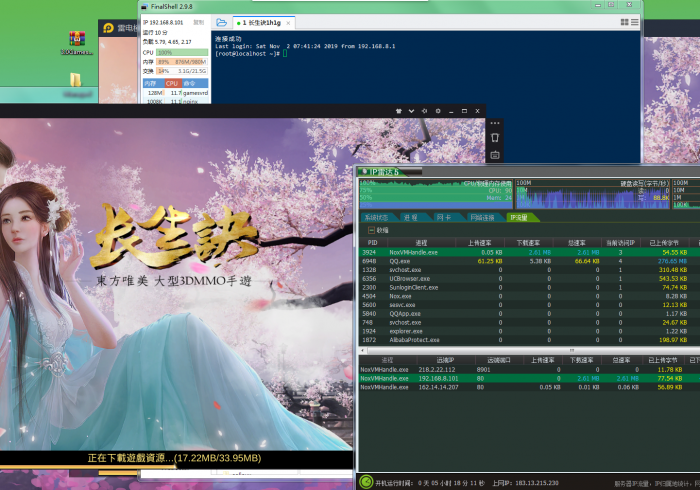The width and height of the screenshot is (700, 490).
Task: Switch to the 网卡 tab in IP雷达
Action: pyautogui.click(x=443, y=217)
